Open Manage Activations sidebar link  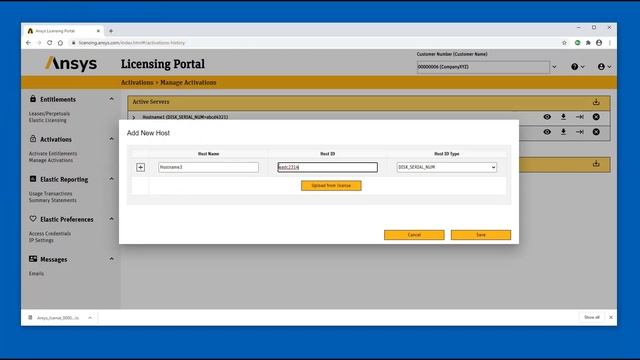[51, 160]
